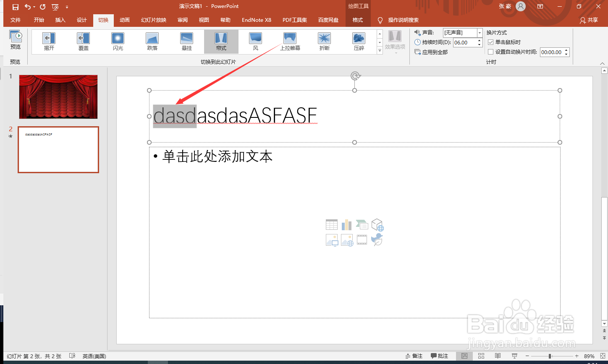
Task: Toggle 备注 Notes pane in status bar
Action: pos(414,356)
